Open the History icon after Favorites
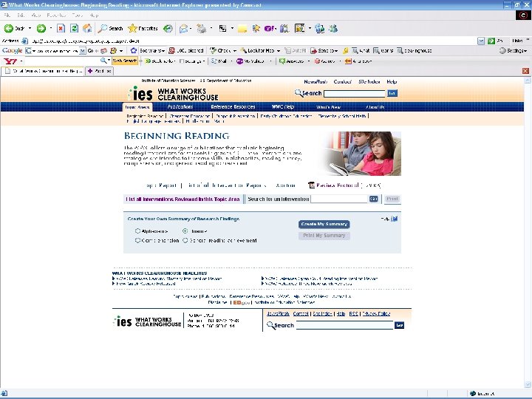Screen dimensions: 532x399 click(168, 29)
